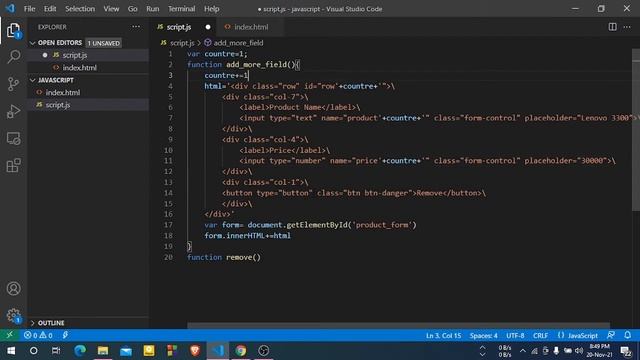
Task: Open File Explorer from taskbar
Action: 103,351
